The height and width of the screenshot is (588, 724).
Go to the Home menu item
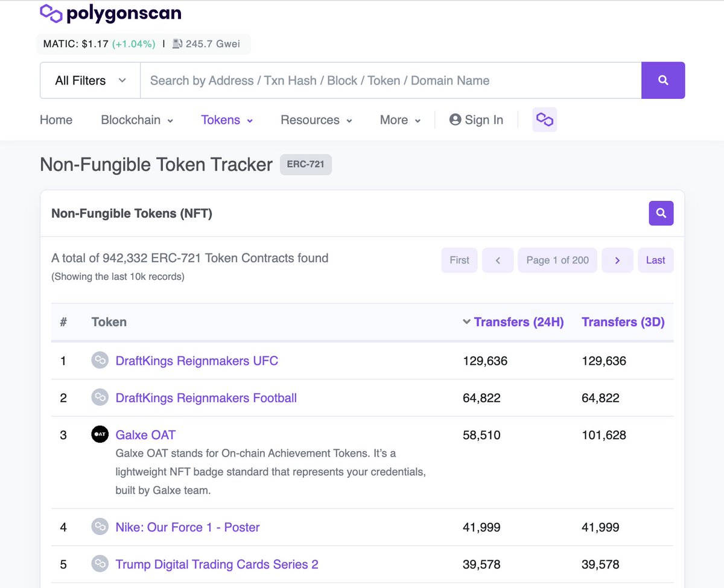[x=56, y=120]
